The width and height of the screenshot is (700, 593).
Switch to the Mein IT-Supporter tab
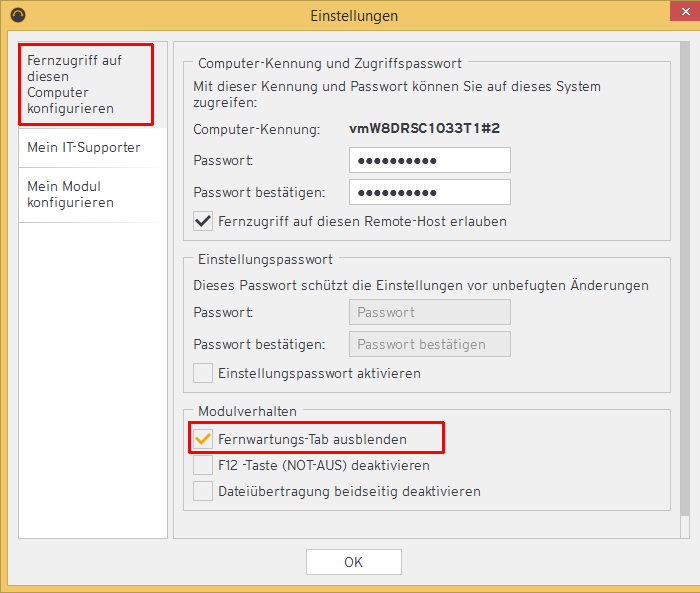coord(84,147)
